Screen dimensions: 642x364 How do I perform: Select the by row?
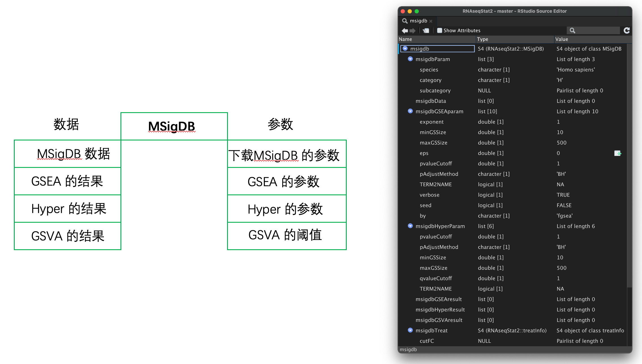tap(512, 216)
